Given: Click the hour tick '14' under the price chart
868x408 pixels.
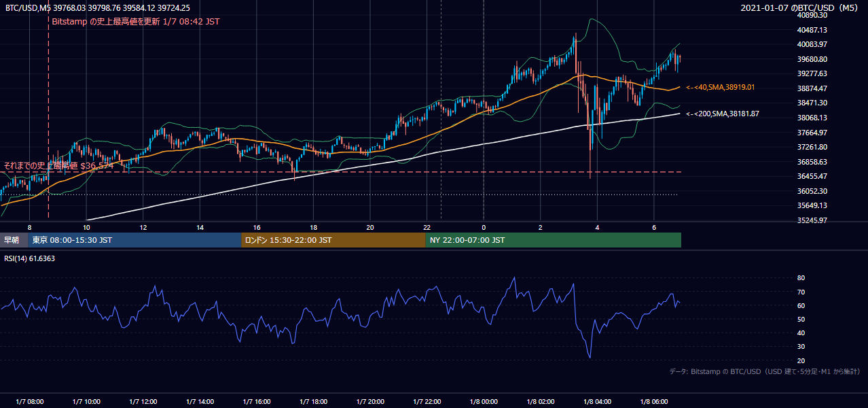Looking at the screenshot, I should tap(200, 227).
